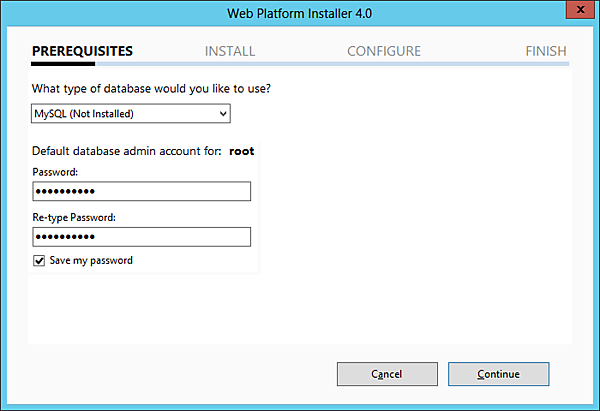Switch to the INSTALL step
600x411 pixels.
[230, 51]
